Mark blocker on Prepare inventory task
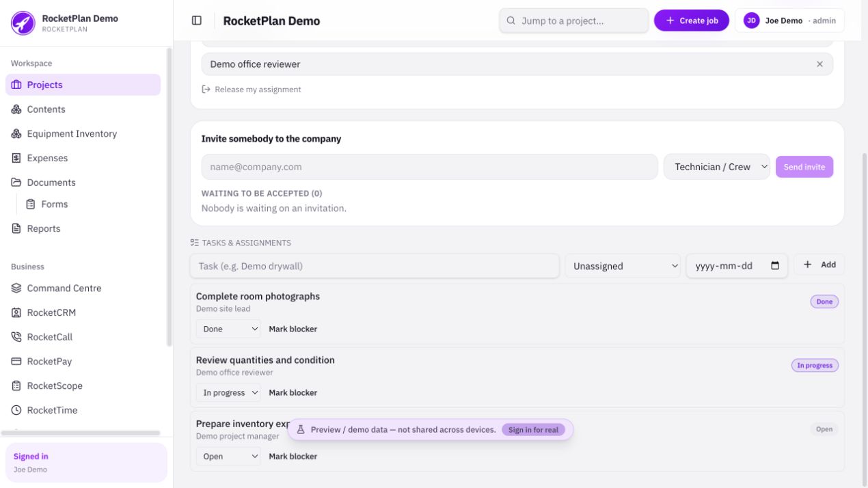This screenshot has width=868, height=488. (x=293, y=456)
